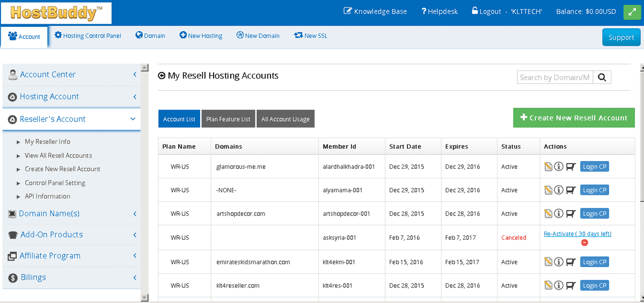
Task: Edit emirateskidsmarathon.com via pencil icon
Action: pos(548,262)
